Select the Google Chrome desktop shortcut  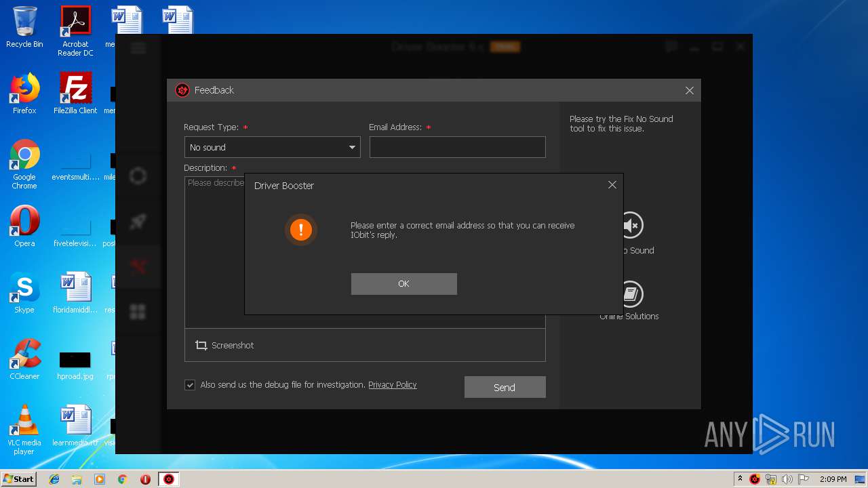click(24, 165)
